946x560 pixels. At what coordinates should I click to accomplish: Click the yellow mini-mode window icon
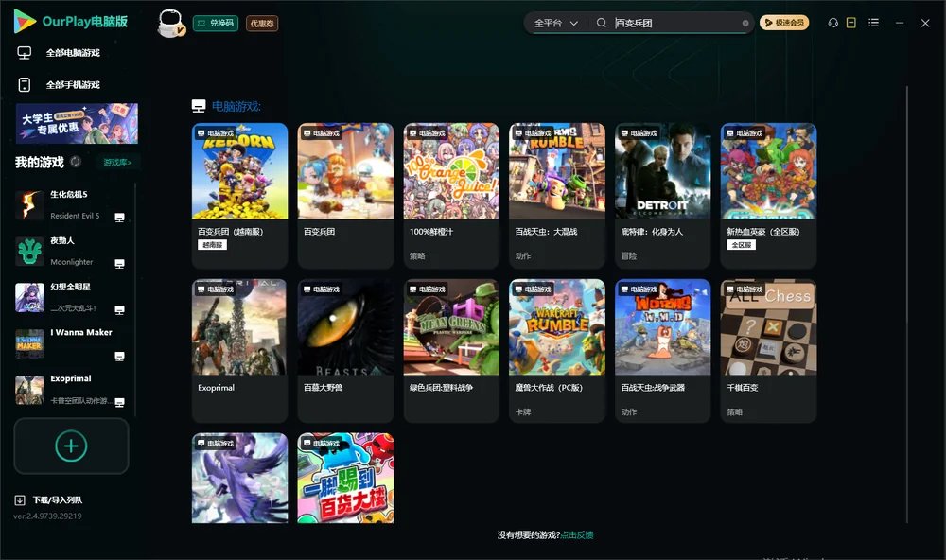point(851,23)
